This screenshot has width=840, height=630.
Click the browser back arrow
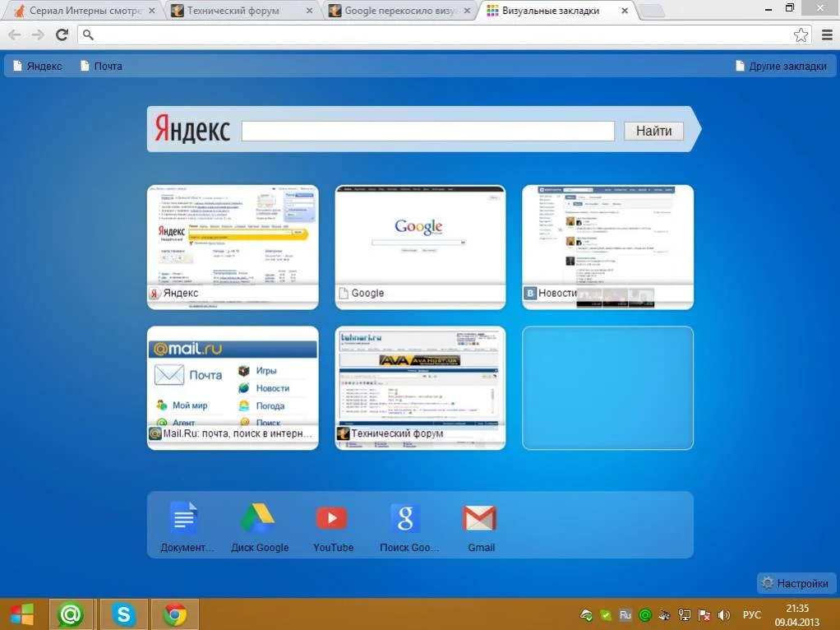15,35
